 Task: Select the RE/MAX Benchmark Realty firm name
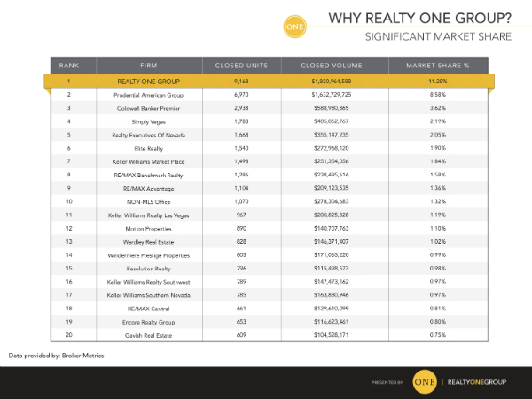149,175
